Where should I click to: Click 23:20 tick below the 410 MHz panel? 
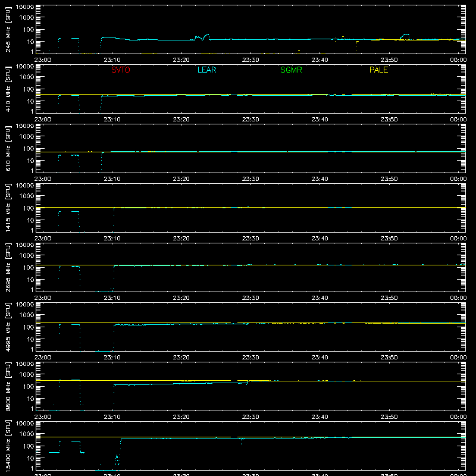pyautogui.click(x=181, y=120)
